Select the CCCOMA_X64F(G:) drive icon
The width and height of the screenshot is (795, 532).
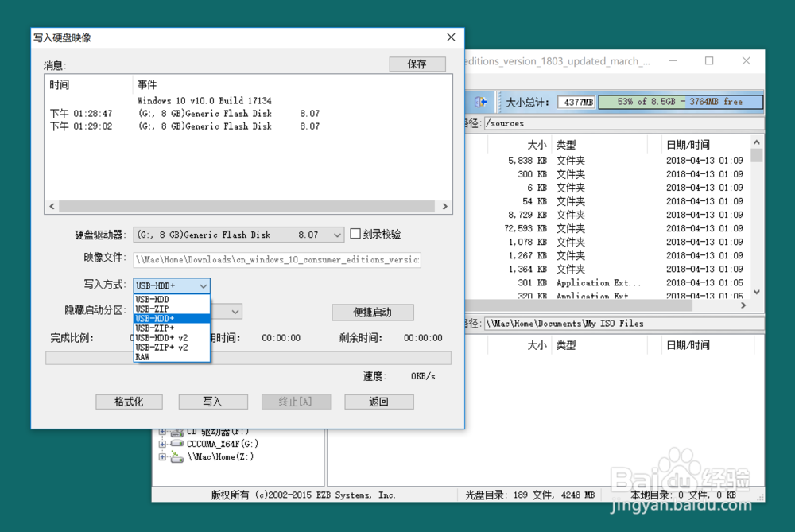point(177,444)
